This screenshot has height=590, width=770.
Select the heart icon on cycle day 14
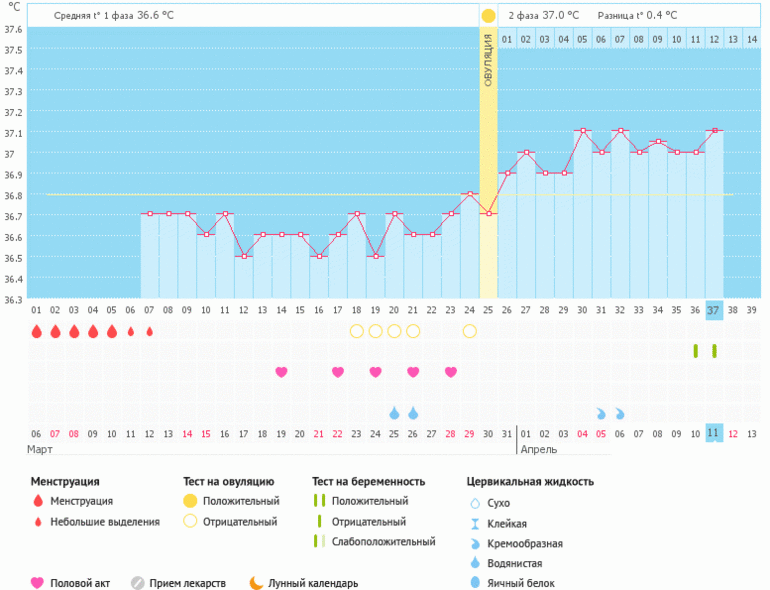[x=281, y=372]
